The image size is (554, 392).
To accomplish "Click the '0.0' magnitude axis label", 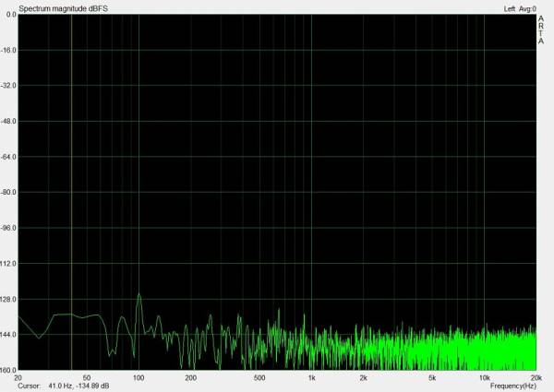I will [11, 15].
